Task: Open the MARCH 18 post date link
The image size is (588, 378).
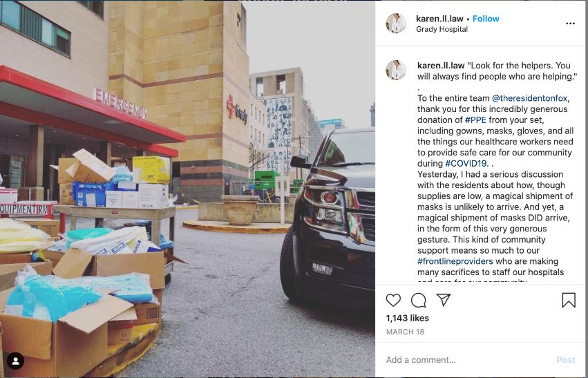Action: coord(405,332)
